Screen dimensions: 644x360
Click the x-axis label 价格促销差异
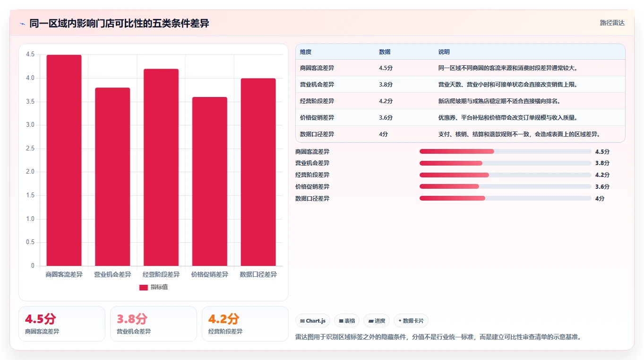(x=209, y=274)
